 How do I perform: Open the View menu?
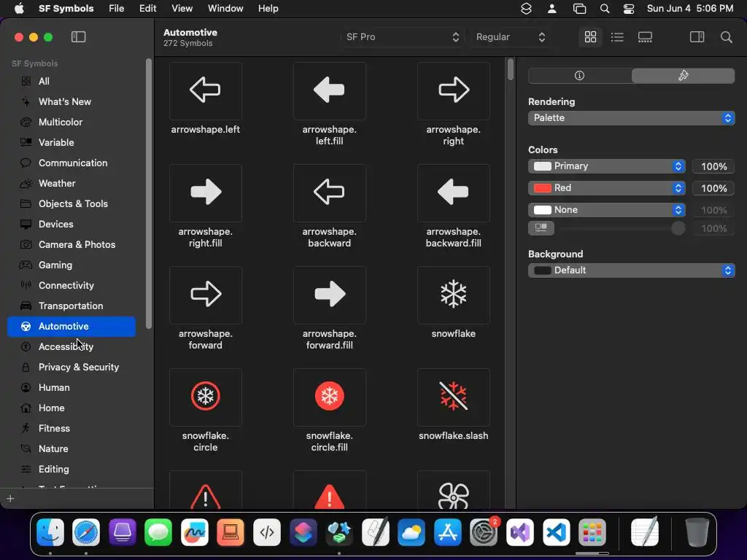tap(182, 9)
